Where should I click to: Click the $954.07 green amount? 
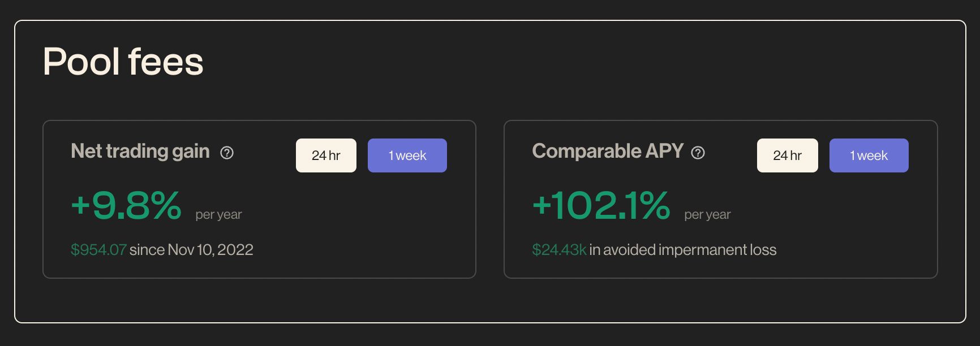[98, 250]
